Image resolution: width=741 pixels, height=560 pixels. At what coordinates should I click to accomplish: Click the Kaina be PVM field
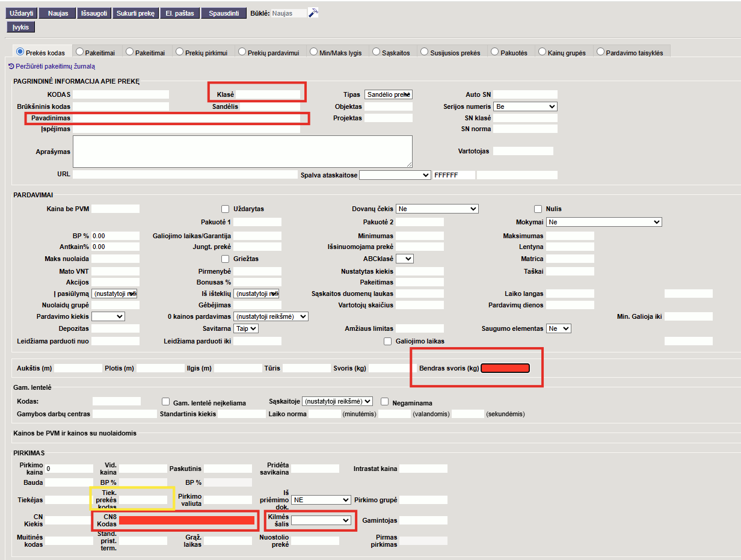click(x=115, y=209)
